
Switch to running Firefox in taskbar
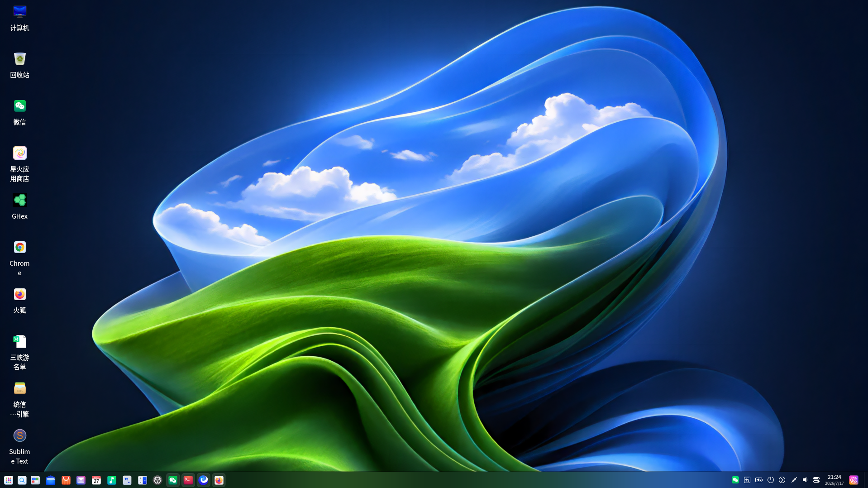219,480
